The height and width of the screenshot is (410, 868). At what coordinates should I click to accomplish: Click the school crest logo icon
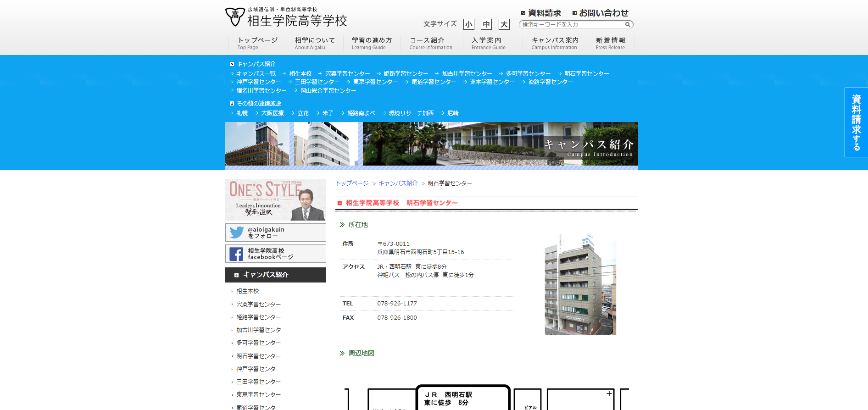point(235,17)
